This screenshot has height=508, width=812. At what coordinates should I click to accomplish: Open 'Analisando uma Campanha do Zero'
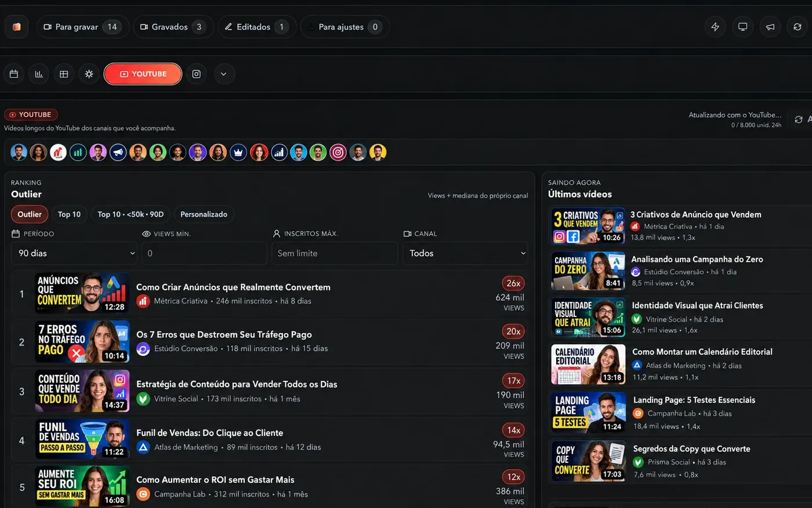pos(697,260)
